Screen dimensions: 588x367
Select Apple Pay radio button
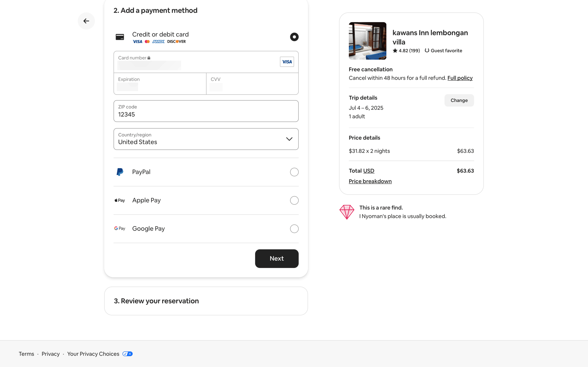point(294,200)
